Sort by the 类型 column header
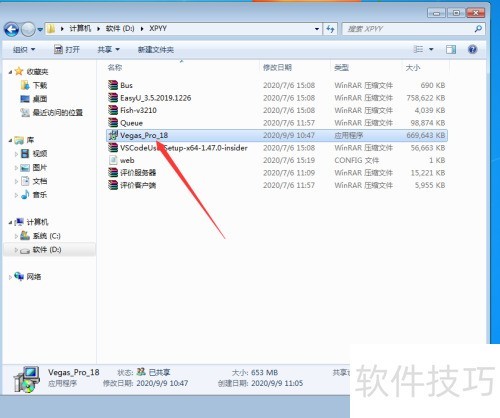 click(341, 68)
